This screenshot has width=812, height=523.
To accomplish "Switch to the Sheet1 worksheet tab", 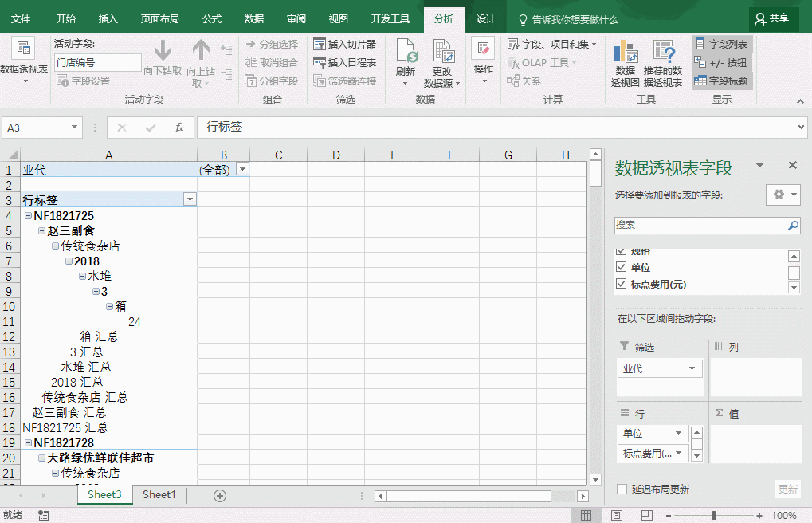I will 159,495.
